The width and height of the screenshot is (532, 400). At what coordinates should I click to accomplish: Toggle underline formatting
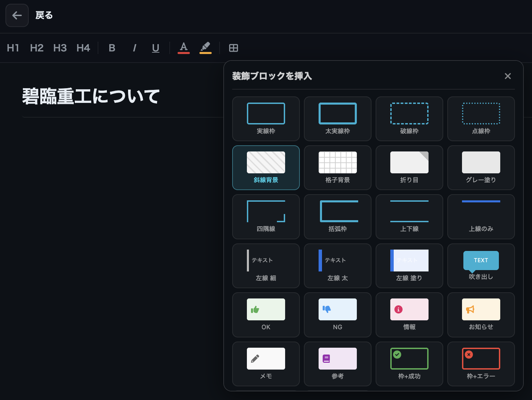[156, 48]
